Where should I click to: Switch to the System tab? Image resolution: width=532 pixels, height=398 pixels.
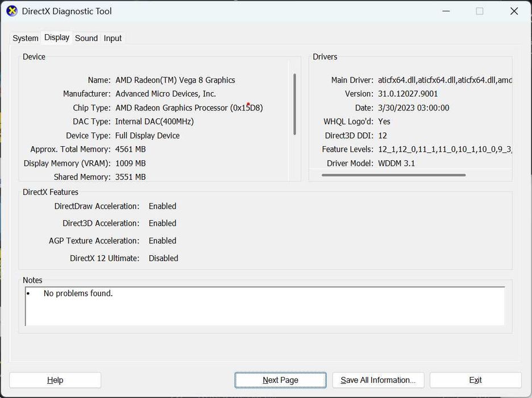26,38
